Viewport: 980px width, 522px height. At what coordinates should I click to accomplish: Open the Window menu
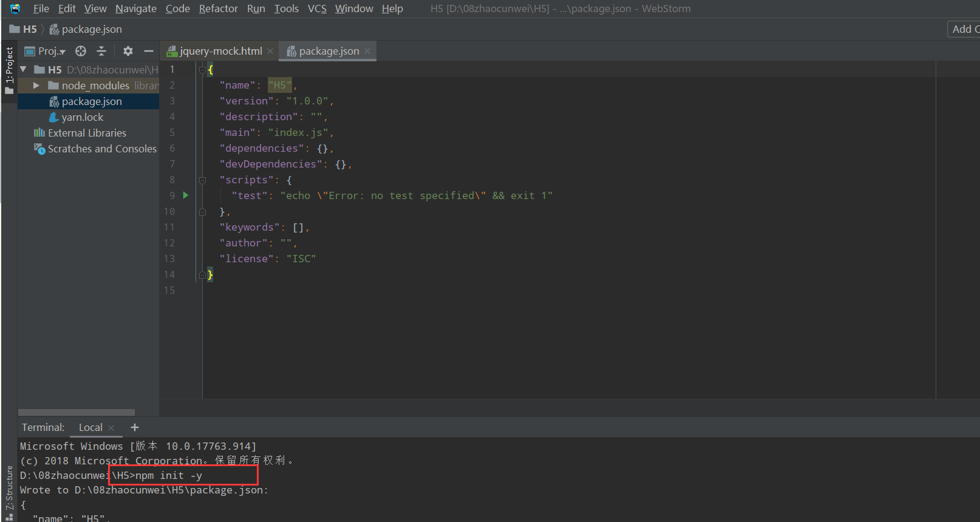point(354,8)
